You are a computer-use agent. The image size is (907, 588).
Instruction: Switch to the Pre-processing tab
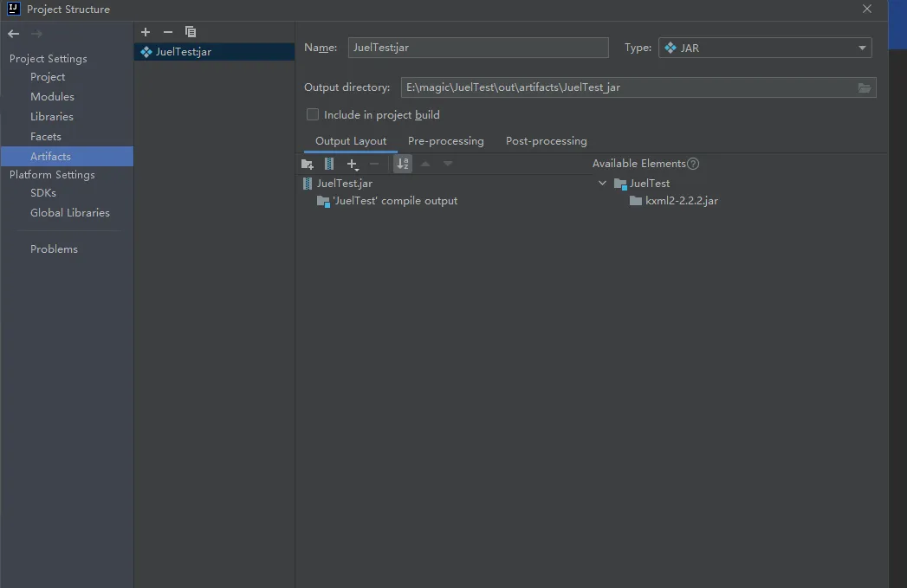pyautogui.click(x=445, y=141)
